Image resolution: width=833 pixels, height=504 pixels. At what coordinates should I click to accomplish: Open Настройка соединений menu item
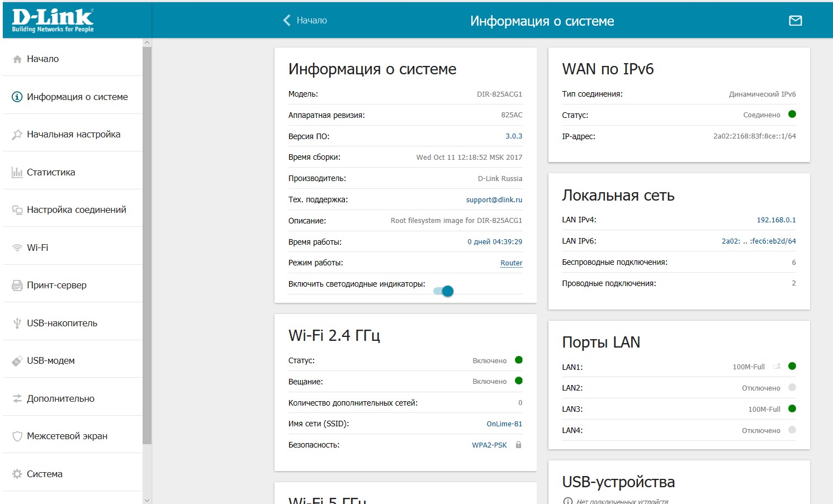click(76, 210)
